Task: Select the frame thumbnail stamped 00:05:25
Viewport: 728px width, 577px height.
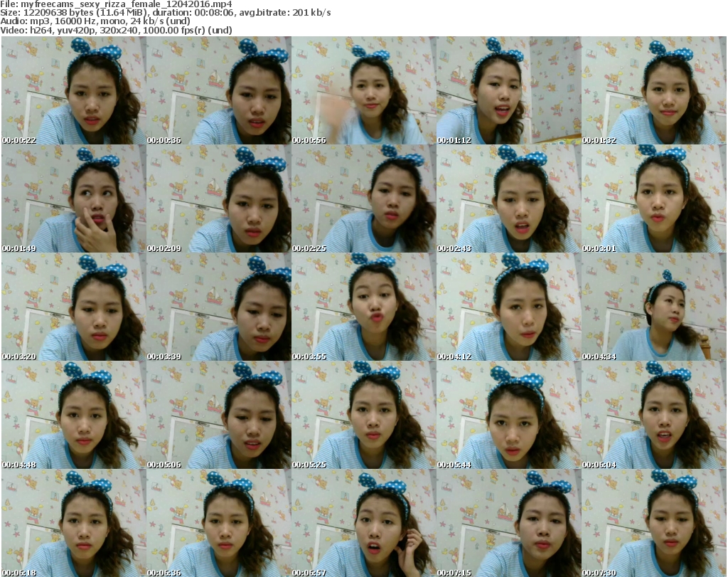Action: click(363, 415)
